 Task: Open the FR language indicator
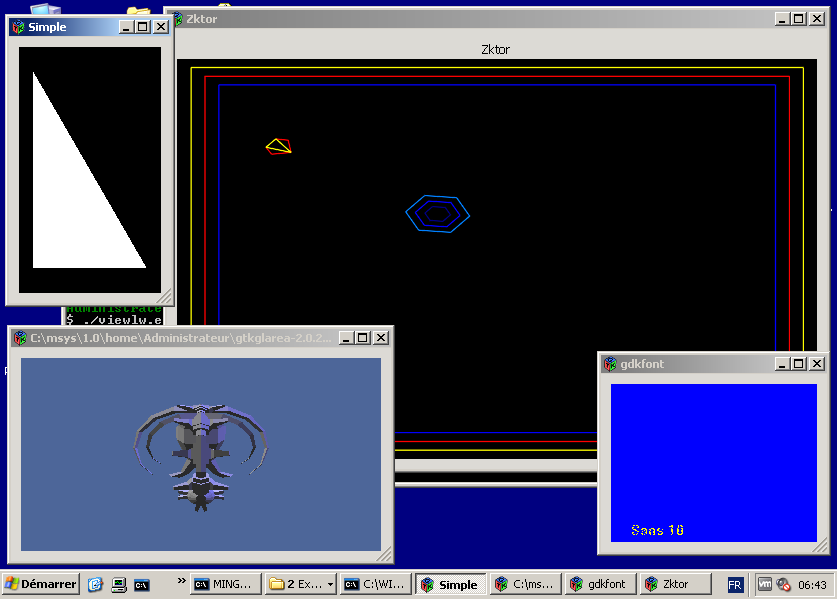pyautogui.click(x=735, y=584)
